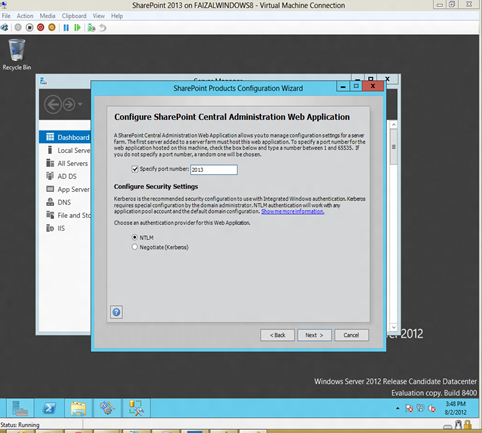Close the SharePoint Products Configuration Wizard
Viewport: 482px width, 433px height.
(x=373, y=86)
